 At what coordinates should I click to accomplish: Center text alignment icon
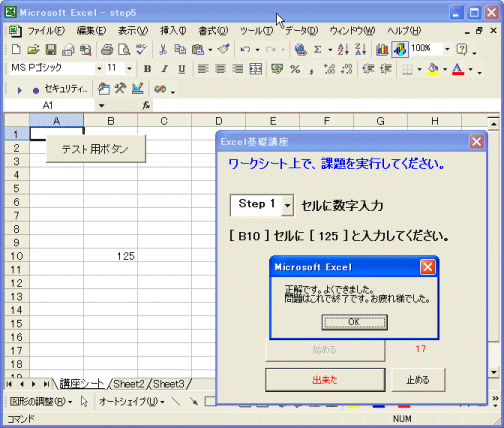pos(220,69)
